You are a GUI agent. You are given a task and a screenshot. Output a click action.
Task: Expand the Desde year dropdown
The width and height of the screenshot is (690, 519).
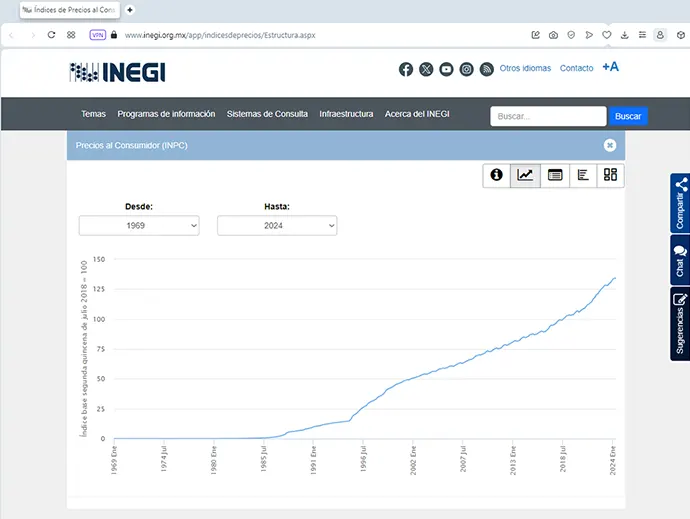(139, 226)
